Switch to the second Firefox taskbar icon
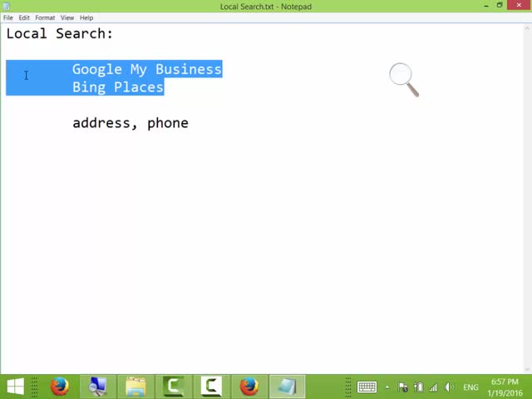The width and height of the screenshot is (532, 399). tap(249, 387)
